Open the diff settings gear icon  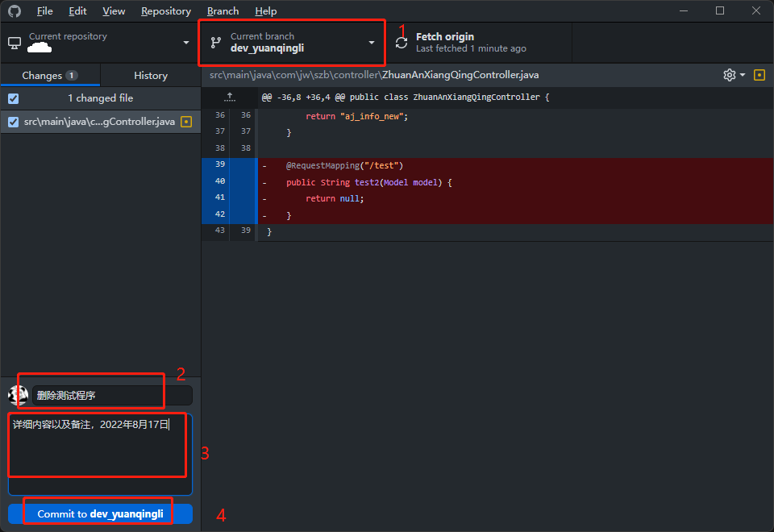point(729,75)
